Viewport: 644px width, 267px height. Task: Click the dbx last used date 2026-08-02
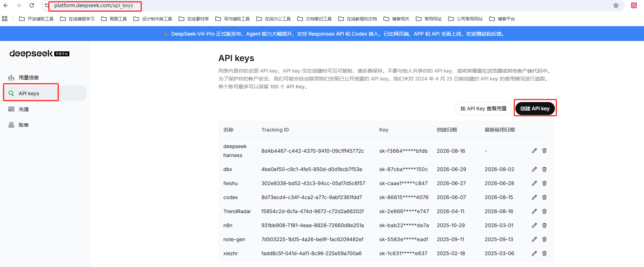tap(499, 169)
